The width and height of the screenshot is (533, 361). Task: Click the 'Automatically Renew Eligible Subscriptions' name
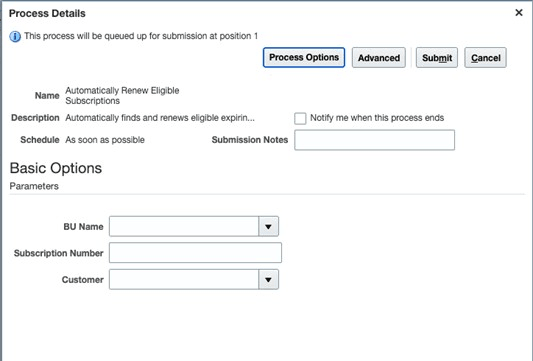(122, 96)
